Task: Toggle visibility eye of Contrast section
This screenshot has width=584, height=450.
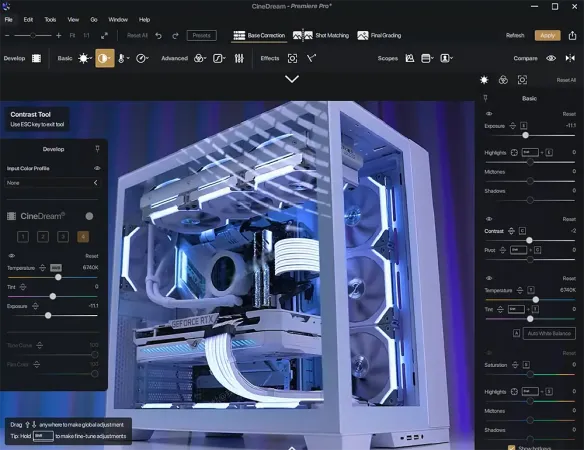Action: point(489,219)
